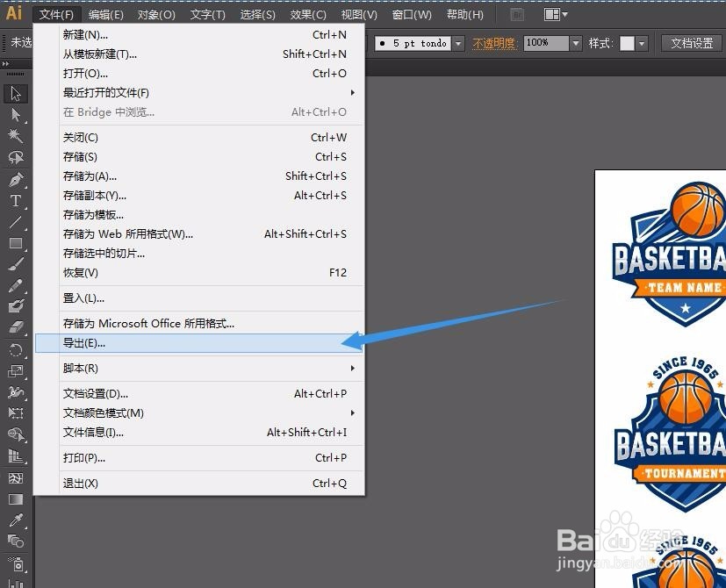This screenshot has width=726, height=588.
Task: Select the Eraser tool
Action: point(16,327)
